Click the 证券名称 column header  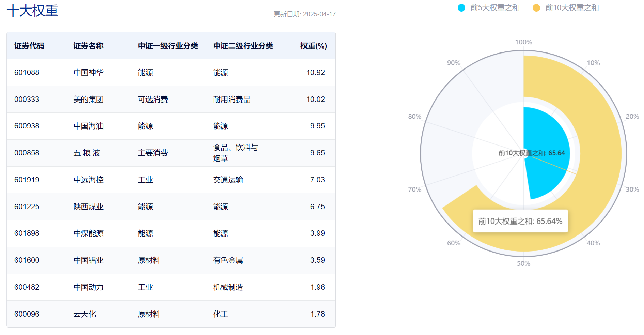pyautogui.click(x=89, y=46)
